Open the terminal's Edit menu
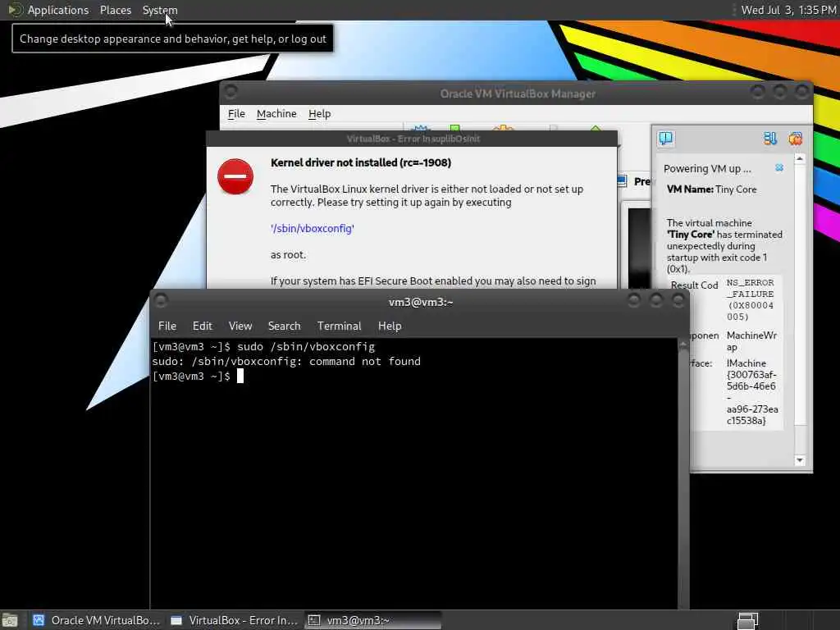Screen dimensions: 840x630 click(x=203, y=326)
